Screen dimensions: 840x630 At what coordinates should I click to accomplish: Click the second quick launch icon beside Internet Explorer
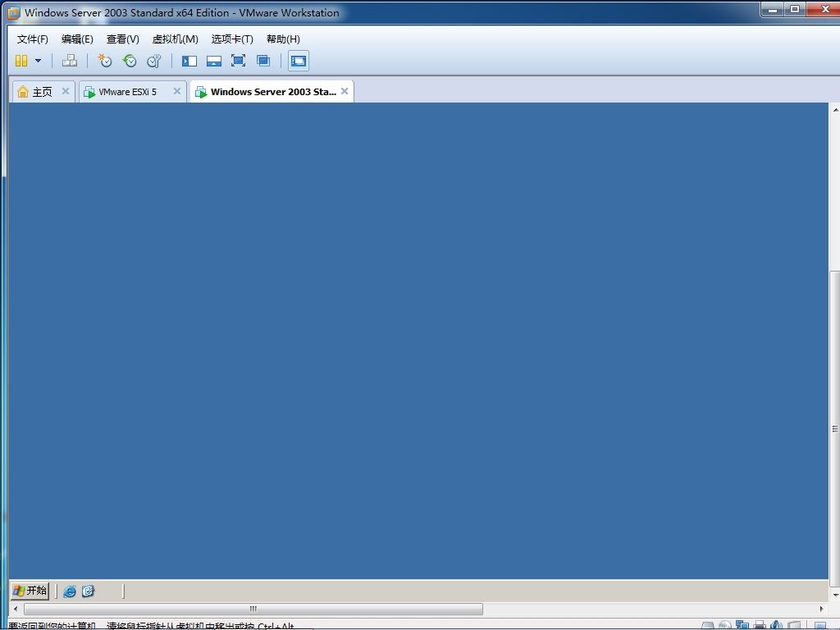pos(88,591)
